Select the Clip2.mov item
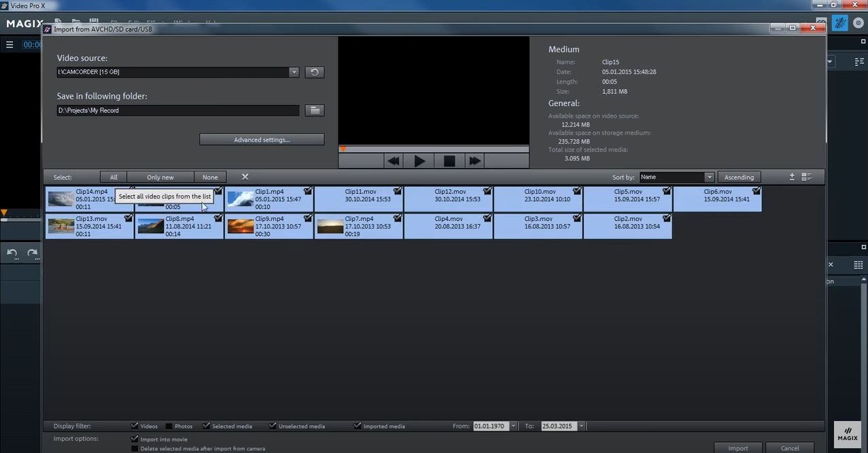This screenshot has width=868, height=453. (x=628, y=226)
